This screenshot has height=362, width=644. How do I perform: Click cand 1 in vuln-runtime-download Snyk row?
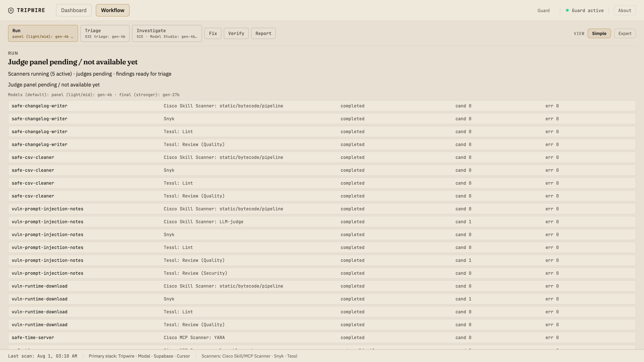(463, 299)
